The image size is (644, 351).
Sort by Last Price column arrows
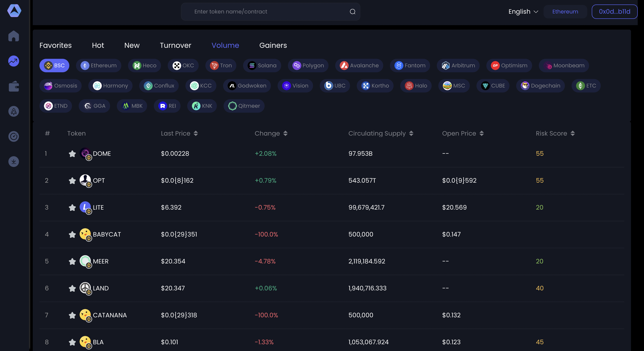pyautogui.click(x=196, y=133)
